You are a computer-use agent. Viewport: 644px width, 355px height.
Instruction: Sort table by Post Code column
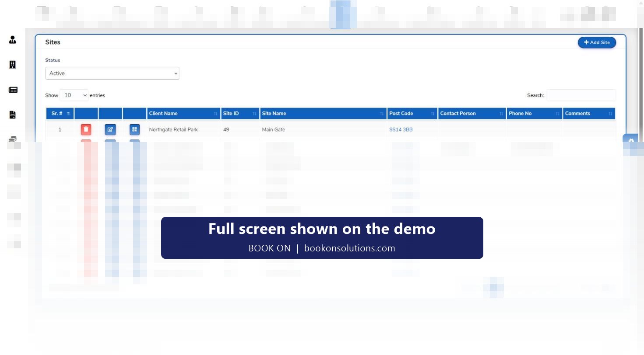point(412,114)
